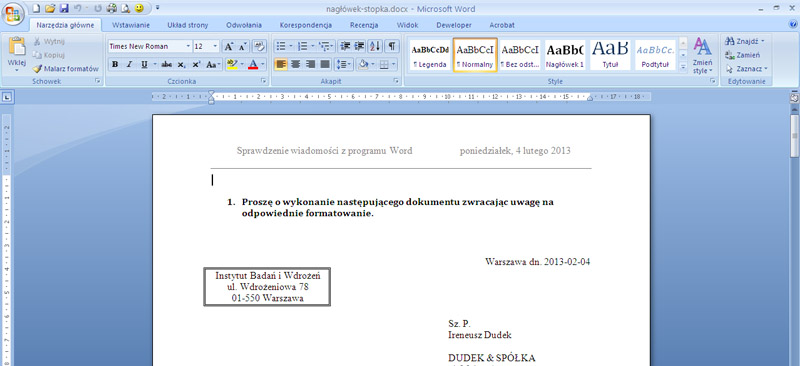Toggle italic formatting

(129, 64)
